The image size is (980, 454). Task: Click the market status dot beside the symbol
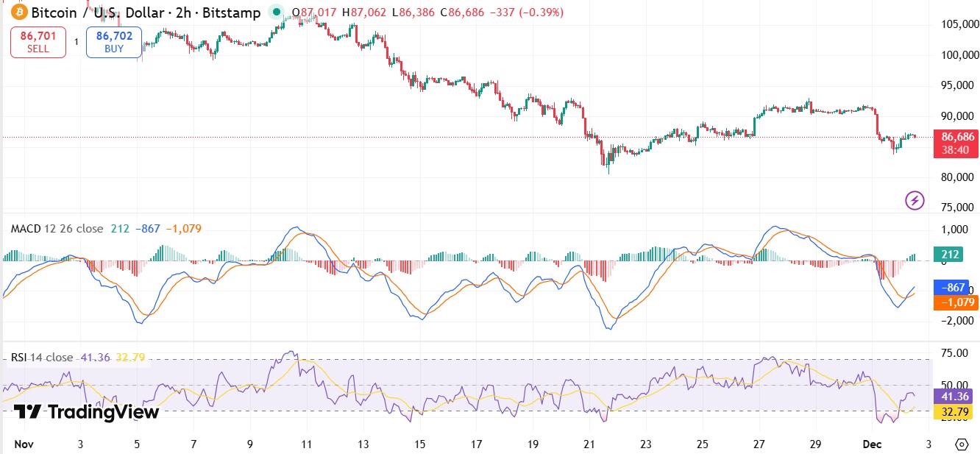tap(275, 13)
